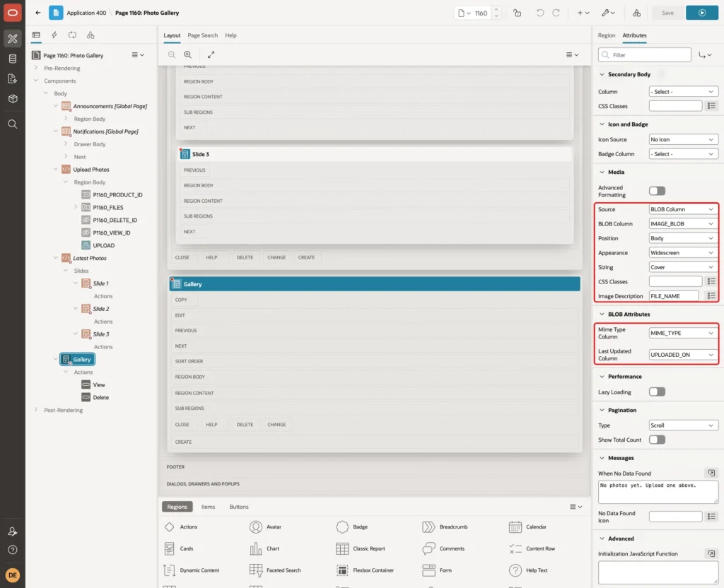Zoom in the layout view
724x588 pixels.
pos(188,54)
